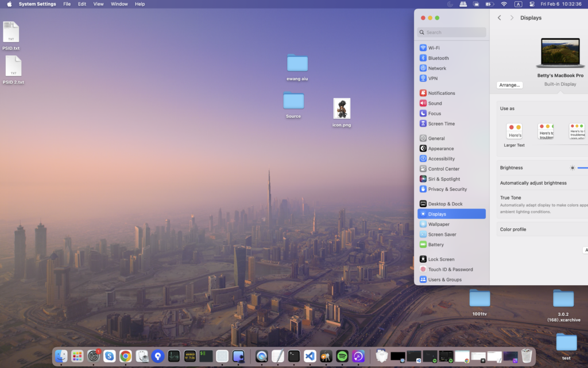Screen dimensions: 588x368
Task: Launch Spotify from the Dock
Action: pyautogui.click(x=342, y=356)
